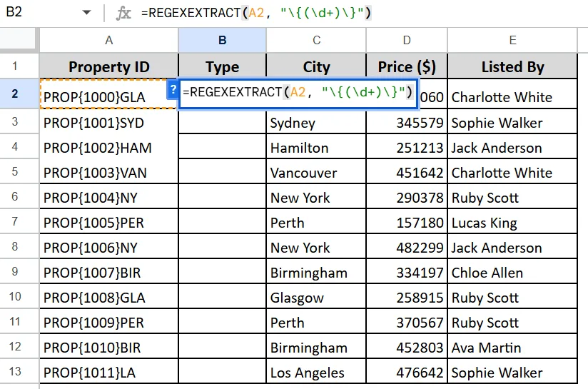Select cell PROP{1008}GLA
This screenshot has height=389, width=588.
pyautogui.click(x=108, y=296)
